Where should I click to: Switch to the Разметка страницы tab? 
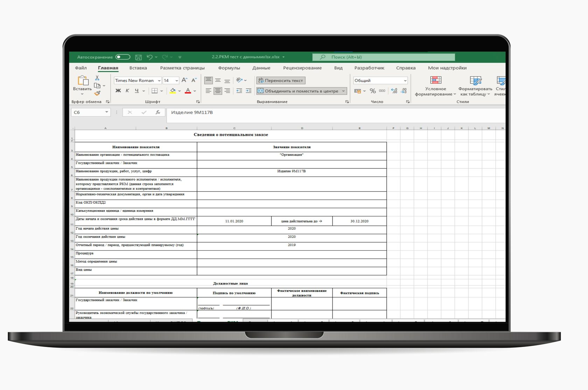point(182,68)
